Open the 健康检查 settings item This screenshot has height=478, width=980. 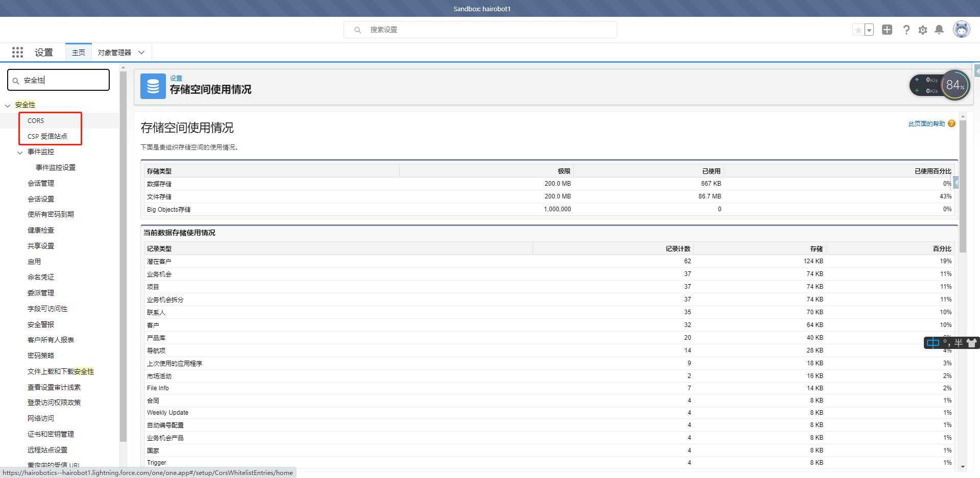click(x=41, y=230)
